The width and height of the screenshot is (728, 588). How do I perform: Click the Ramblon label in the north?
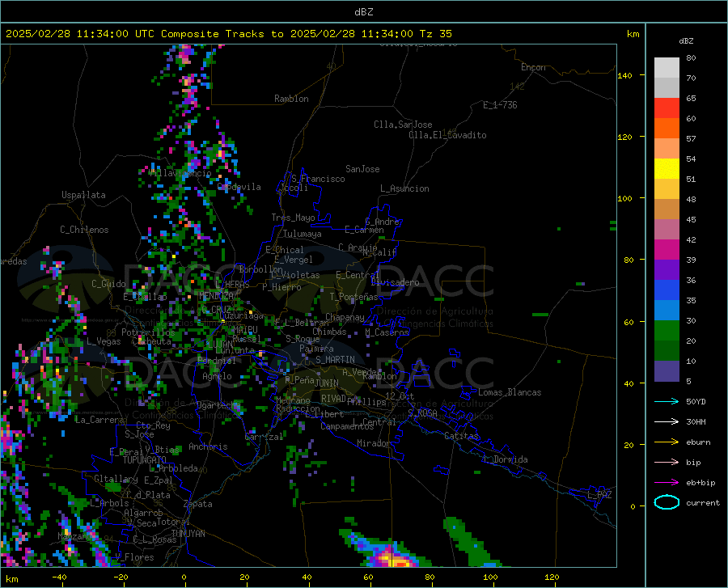coord(291,99)
